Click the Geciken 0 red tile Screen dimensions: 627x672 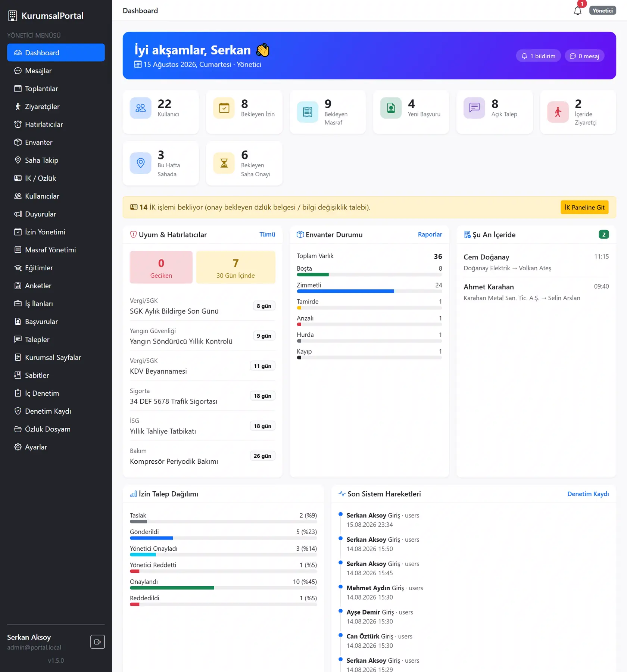(x=161, y=267)
